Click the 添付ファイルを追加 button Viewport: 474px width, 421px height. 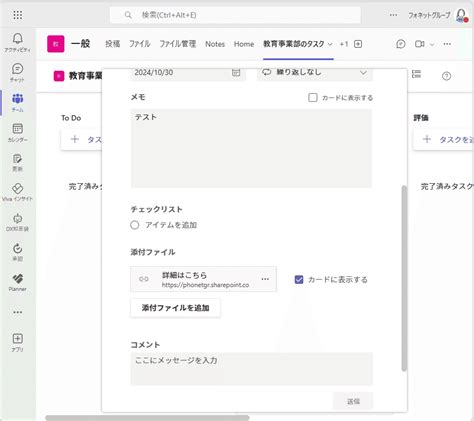[x=175, y=308]
